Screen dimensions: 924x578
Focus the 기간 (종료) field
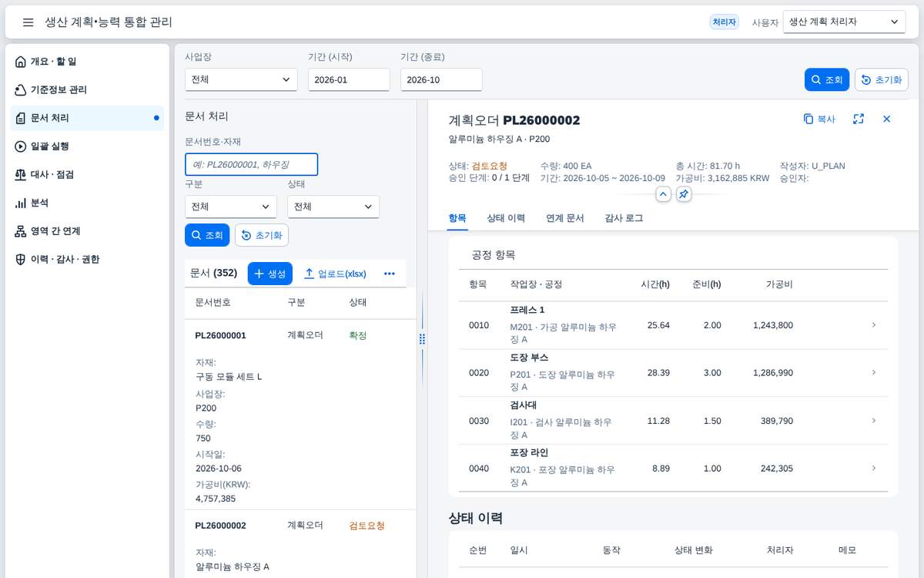[441, 79]
